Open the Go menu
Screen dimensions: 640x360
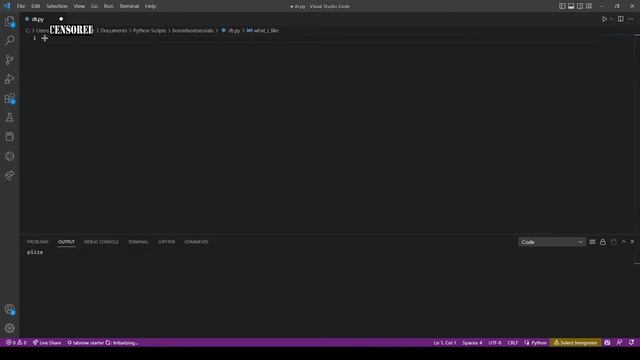tap(94, 6)
